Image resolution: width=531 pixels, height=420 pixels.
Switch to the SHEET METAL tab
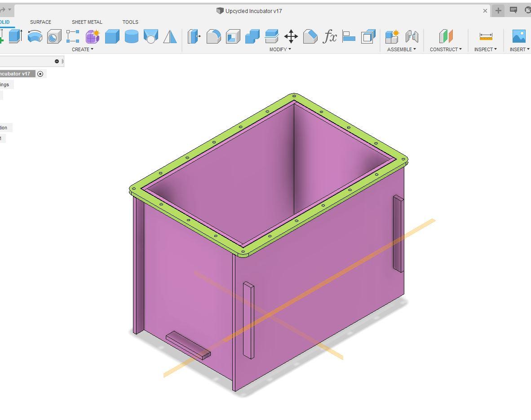(87, 22)
